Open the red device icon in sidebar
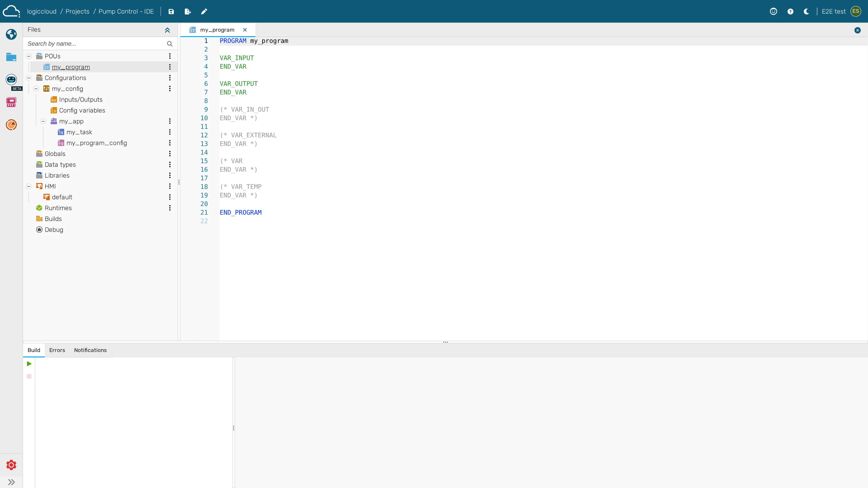Image resolution: width=868 pixels, height=488 pixels. pos(11,102)
